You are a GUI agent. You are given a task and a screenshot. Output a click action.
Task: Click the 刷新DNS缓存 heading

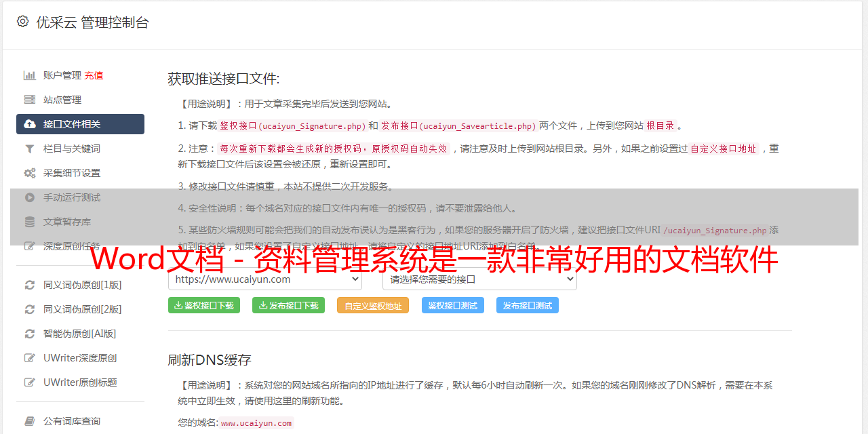coord(210,359)
